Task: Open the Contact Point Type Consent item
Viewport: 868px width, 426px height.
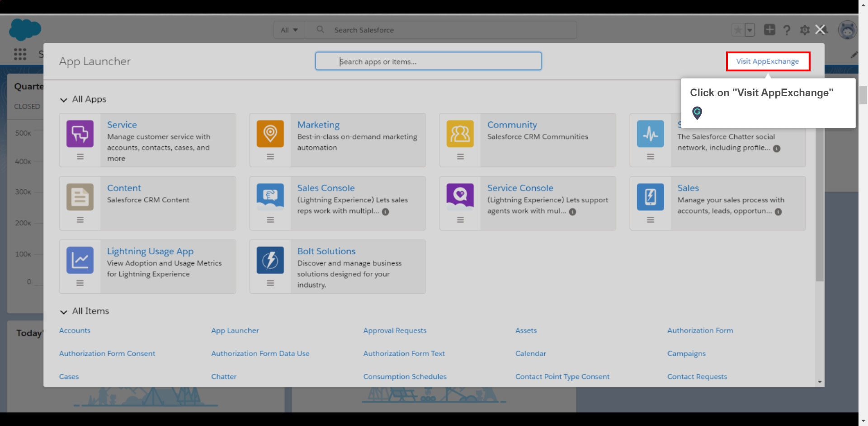Action: [562, 377]
